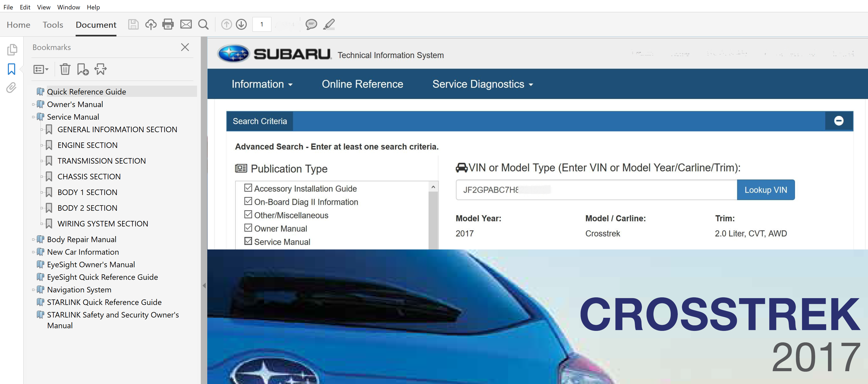
Task: Go to next page arrow icon
Action: tap(241, 24)
